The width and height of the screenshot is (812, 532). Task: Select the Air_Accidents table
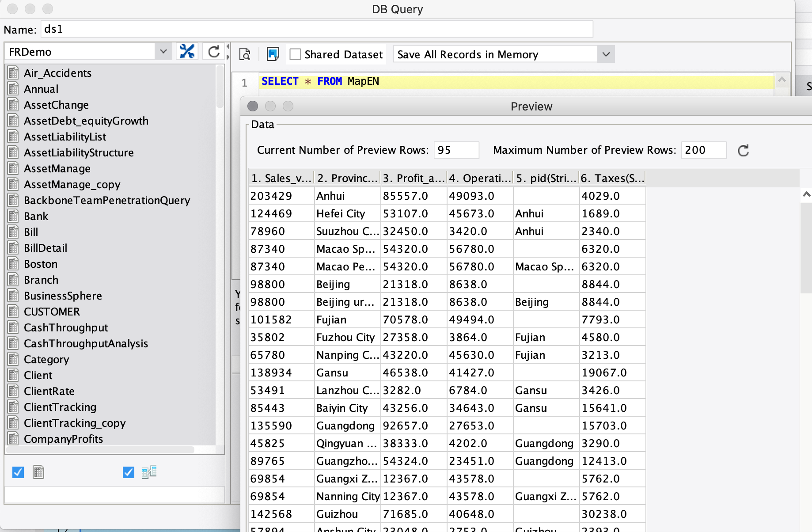pyautogui.click(x=57, y=73)
